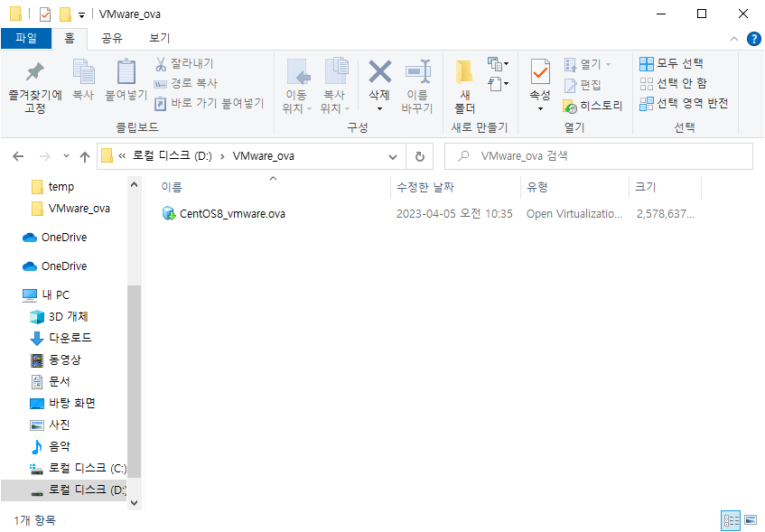Open 히스토리 (History)

pos(592,106)
